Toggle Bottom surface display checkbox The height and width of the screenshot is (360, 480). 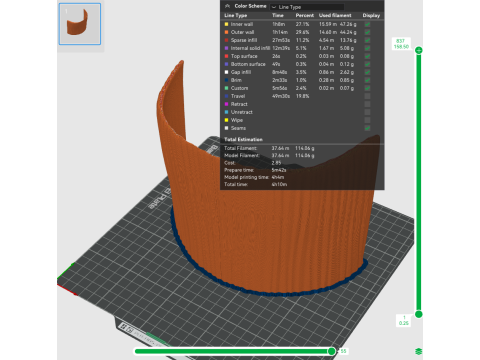pos(367,64)
